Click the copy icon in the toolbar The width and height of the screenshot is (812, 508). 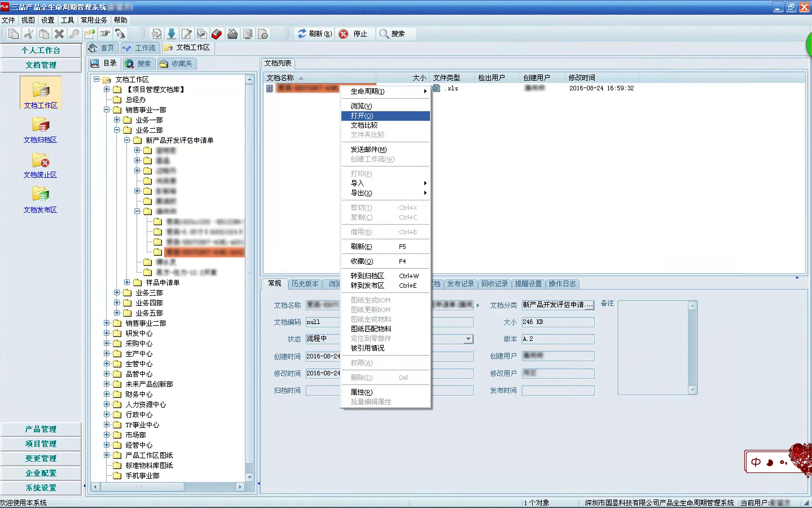click(14, 34)
